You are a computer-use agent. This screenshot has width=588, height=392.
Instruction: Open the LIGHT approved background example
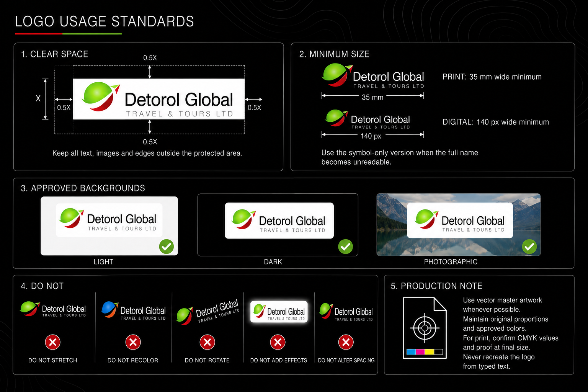click(x=109, y=226)
